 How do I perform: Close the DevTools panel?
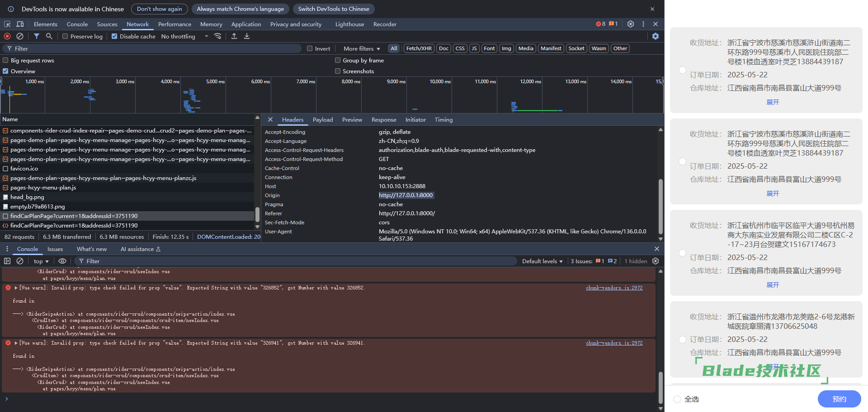[656, 24]
